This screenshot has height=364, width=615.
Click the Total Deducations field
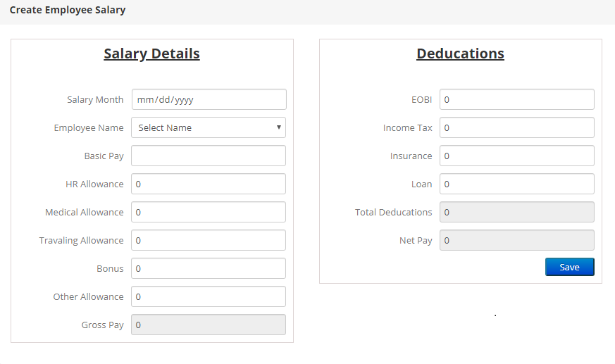[516, 212]
